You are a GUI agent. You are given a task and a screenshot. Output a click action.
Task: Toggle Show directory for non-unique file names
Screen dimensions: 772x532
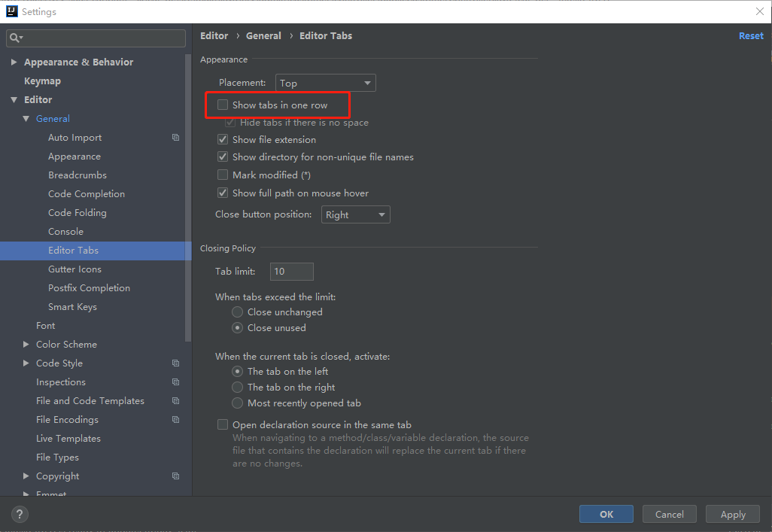click(x=223, y=157)
